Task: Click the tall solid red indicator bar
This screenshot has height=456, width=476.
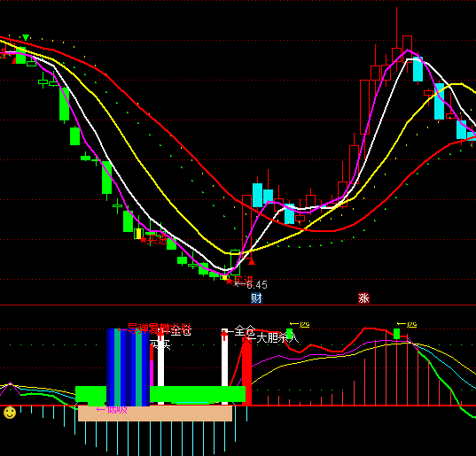Action: click(x=246, y=371)
